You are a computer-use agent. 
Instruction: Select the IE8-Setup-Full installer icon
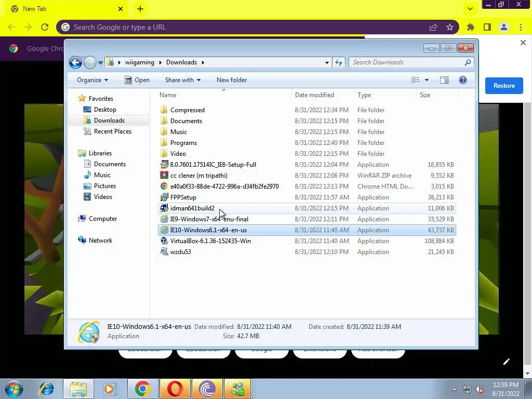(x=164, y=165)
